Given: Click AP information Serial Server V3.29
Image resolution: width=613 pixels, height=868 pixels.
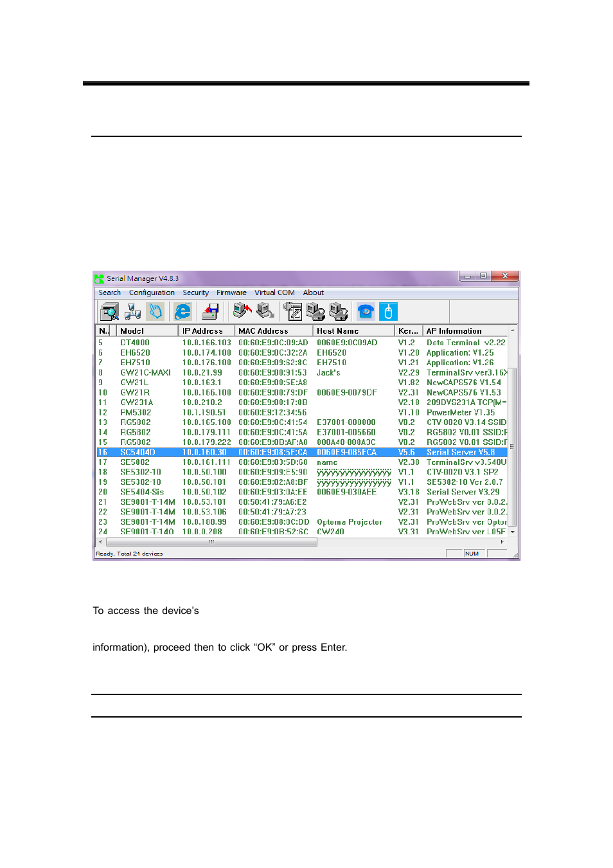Looking at the screenshot, I should [x=463, y=492].
